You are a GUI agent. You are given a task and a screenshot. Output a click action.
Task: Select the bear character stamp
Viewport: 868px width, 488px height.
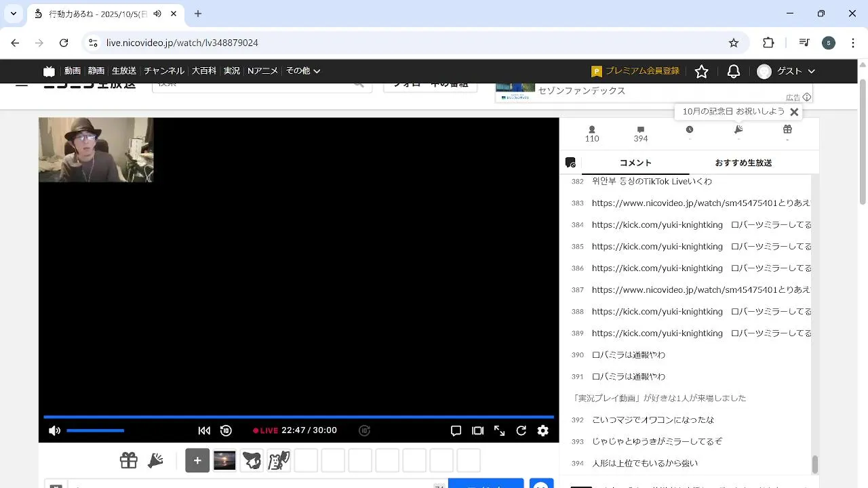(x=279, y=461)
